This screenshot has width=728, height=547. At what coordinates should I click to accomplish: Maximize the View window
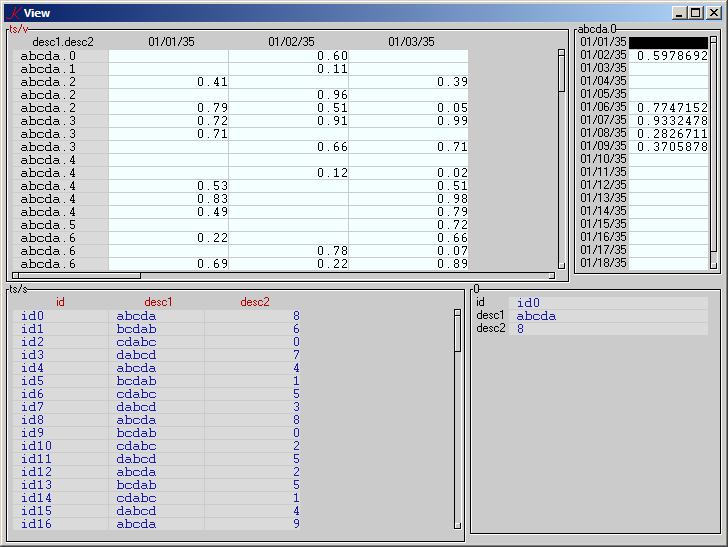(696, 12)
